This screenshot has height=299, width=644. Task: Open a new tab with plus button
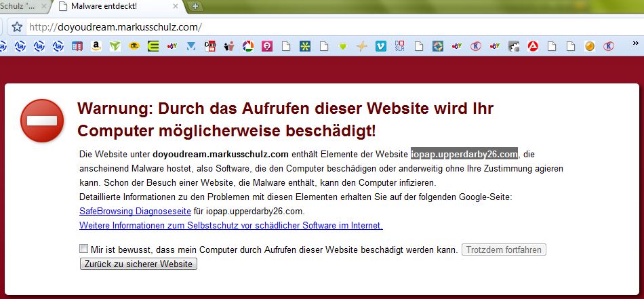(x=195, y=6)
